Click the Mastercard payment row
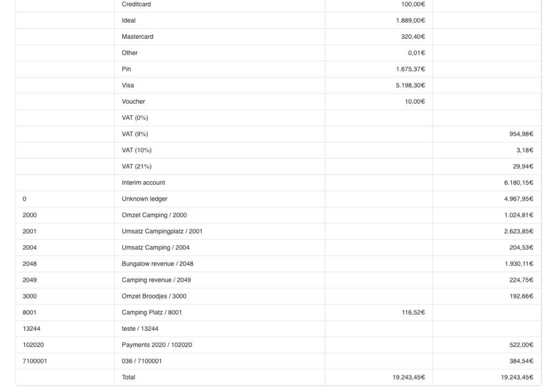This screenshot has height=392, width=551. 138,37
